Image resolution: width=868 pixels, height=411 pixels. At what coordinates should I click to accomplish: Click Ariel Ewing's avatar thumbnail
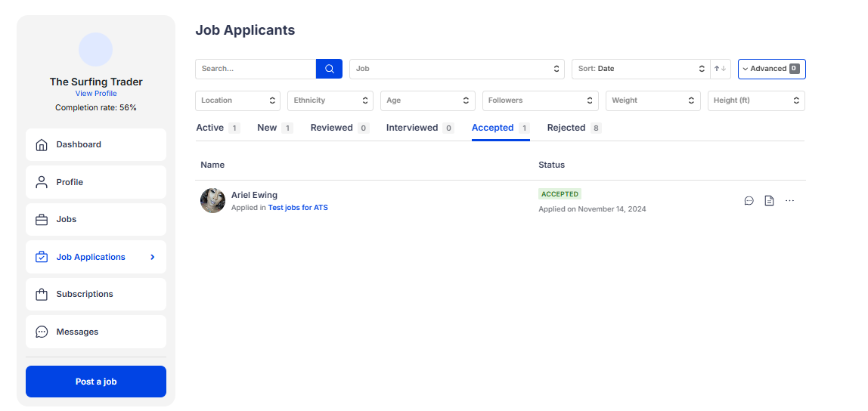212,201
